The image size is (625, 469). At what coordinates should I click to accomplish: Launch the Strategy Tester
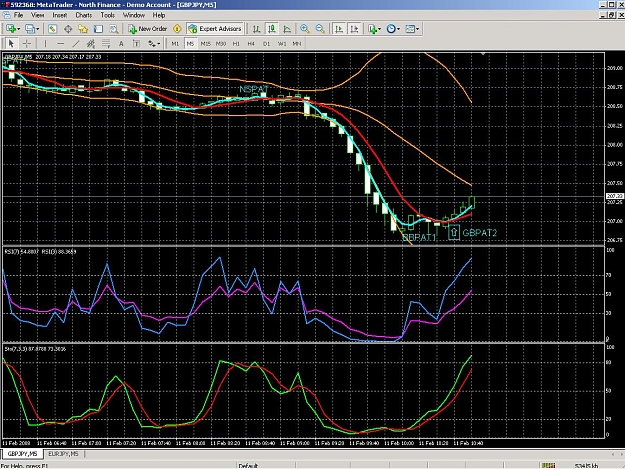click(114, 29)
